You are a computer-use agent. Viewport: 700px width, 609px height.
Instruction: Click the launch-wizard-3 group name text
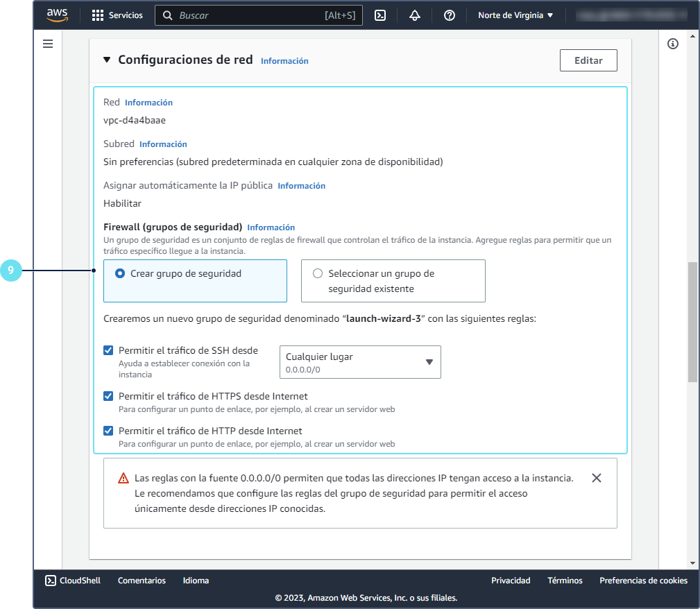pyautogui.click(x=384, y=319)
